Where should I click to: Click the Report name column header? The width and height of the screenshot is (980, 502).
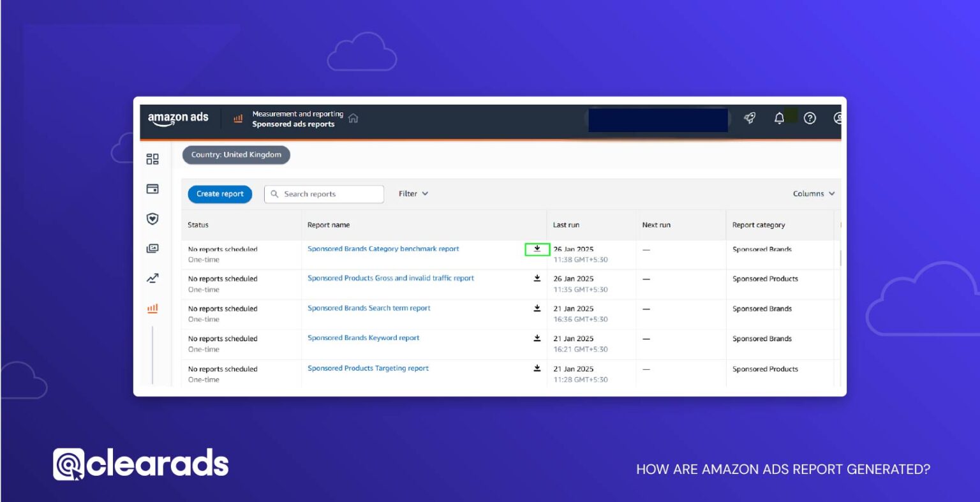329,225
